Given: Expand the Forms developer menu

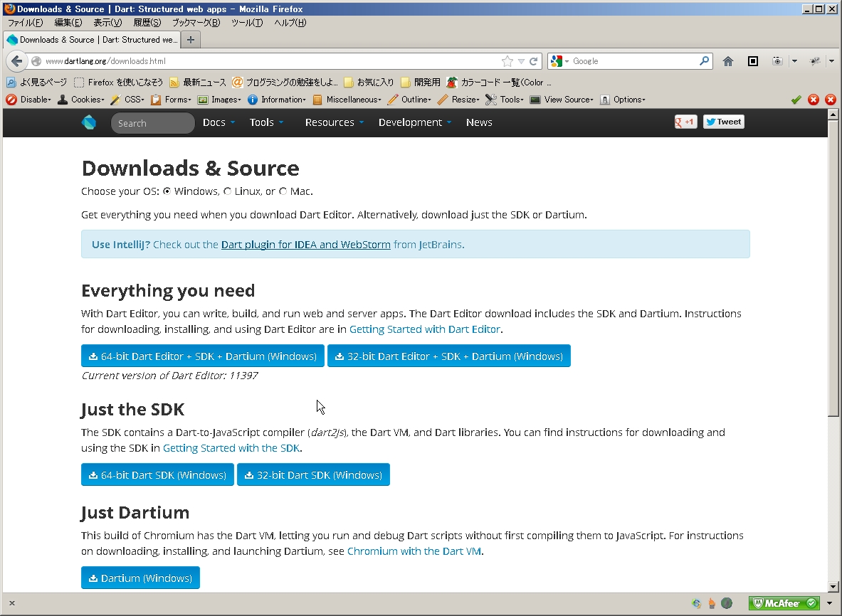Looking at the screenshot, I should [x=171, y=100].
